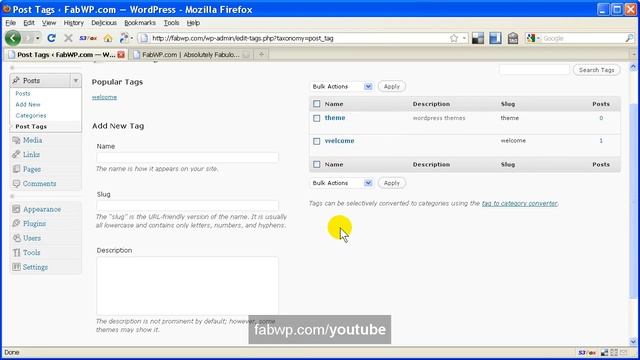This screenshot has width=640, height=360.
Task: Open the welcome popular tag link
Action: [x=104, y=97]
